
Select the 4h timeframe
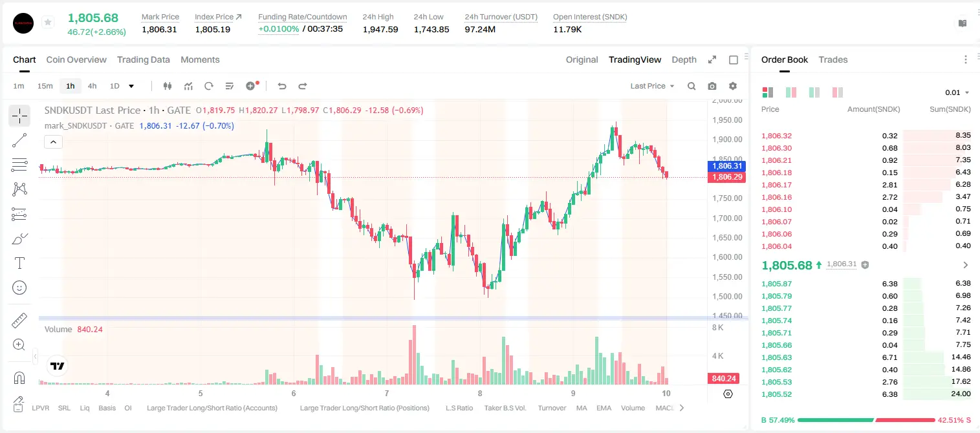click(92, 86)
